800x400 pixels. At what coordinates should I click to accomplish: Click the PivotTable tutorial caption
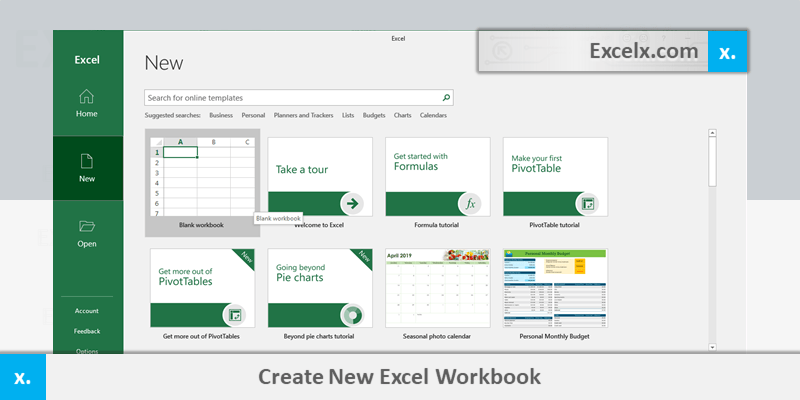[555, 224]
